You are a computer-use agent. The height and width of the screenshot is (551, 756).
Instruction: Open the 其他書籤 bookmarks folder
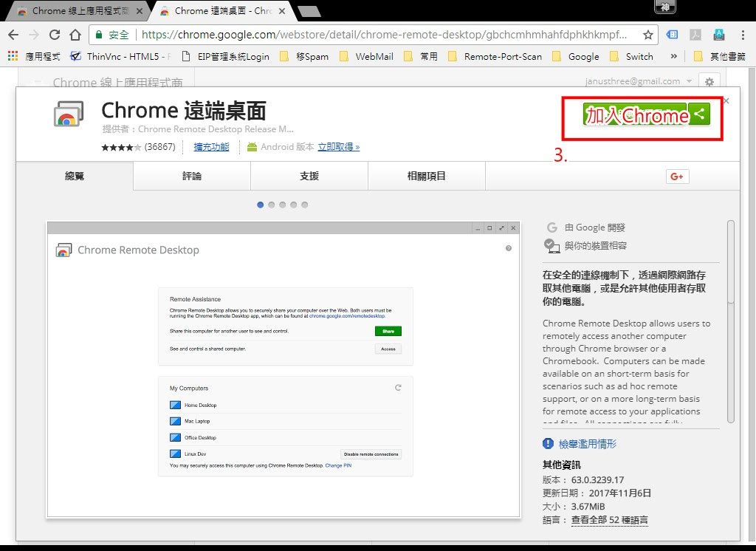coord(720,56)
